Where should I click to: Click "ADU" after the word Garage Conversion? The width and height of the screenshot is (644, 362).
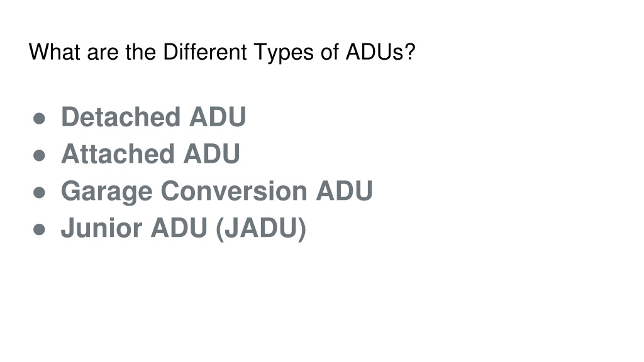click(344, 191)
